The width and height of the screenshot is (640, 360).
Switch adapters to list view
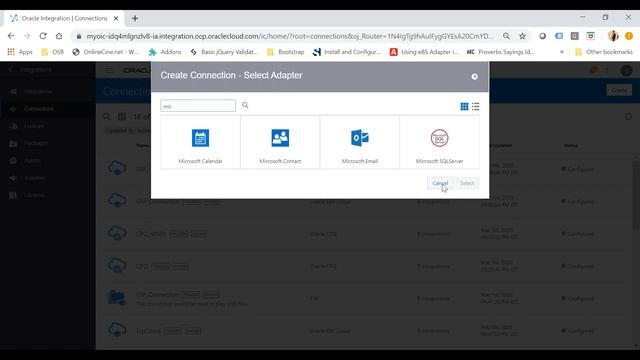coord(476,107)
